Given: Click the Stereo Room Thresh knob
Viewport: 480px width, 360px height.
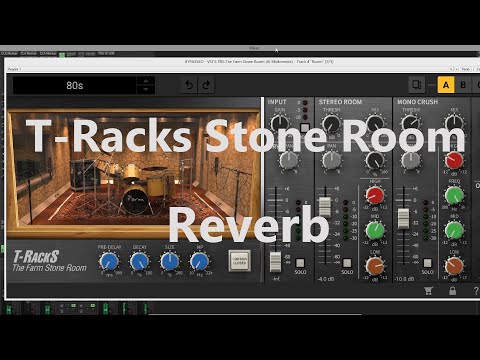Looking at the screenshot, I should pyautogui.click(x=331, y=123).
